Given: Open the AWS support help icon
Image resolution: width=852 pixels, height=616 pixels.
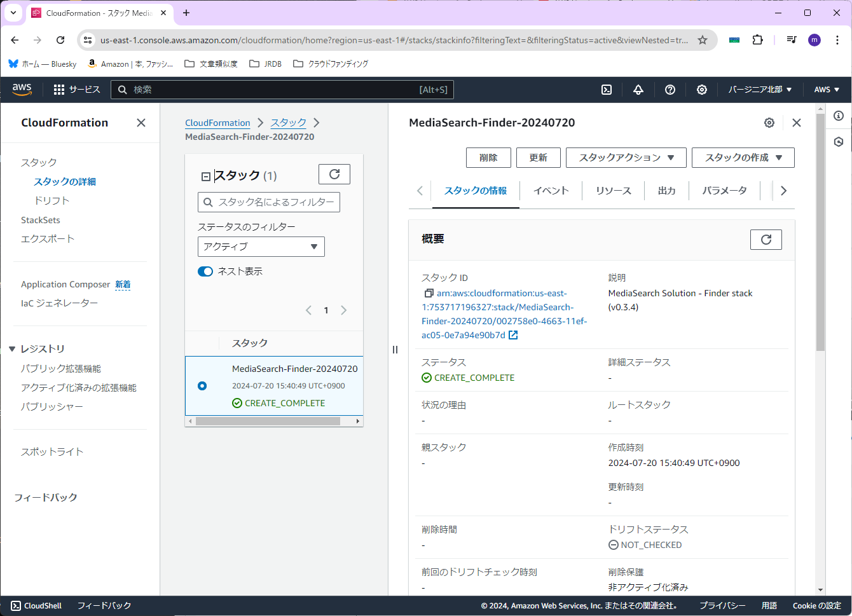Looking at the screenshot, I should [x=670, y=90].
